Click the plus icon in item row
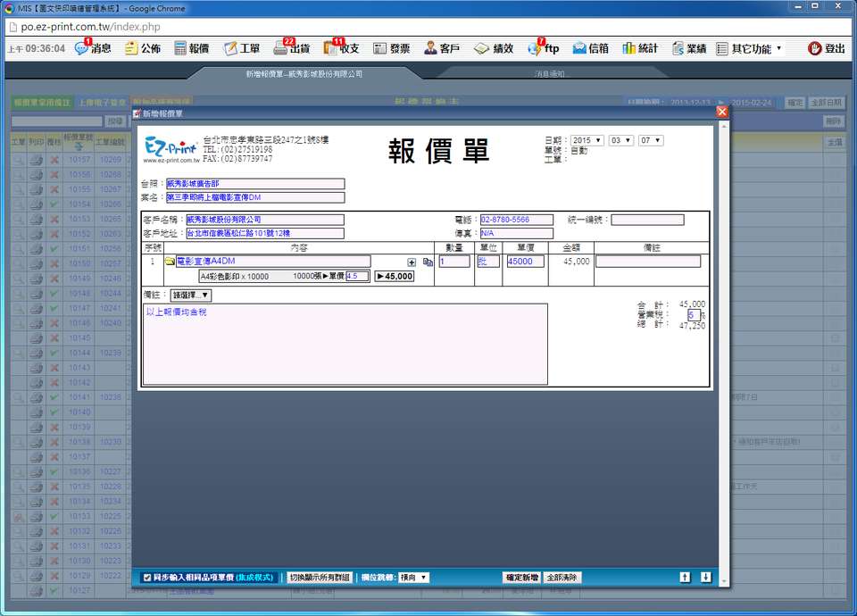857x616 pixels. point(412,262)
